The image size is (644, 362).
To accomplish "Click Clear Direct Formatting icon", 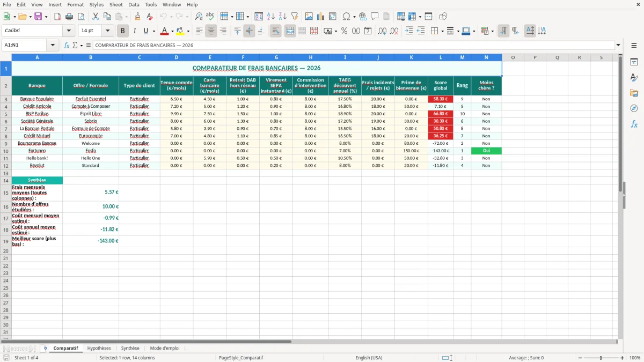I will (150, 17).
